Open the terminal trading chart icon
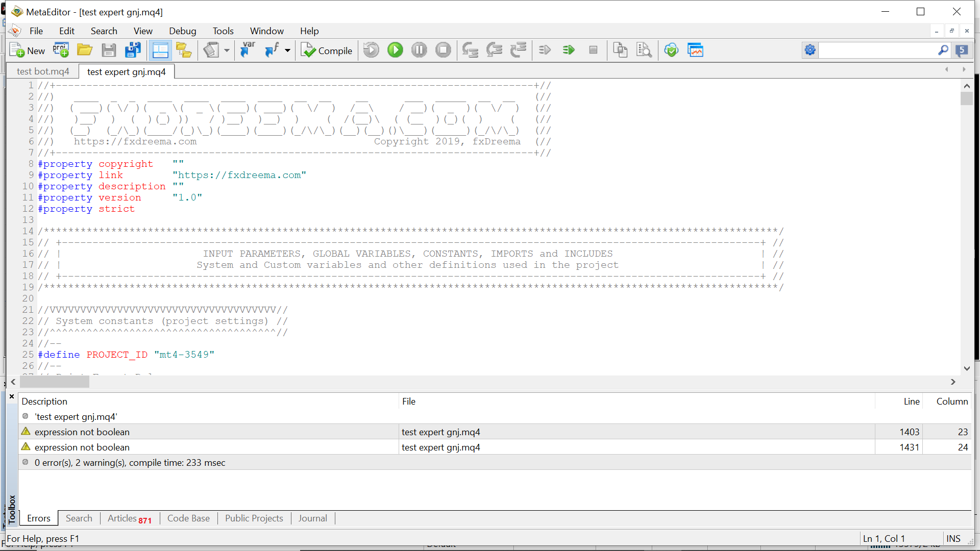 [x=695, y=50]
